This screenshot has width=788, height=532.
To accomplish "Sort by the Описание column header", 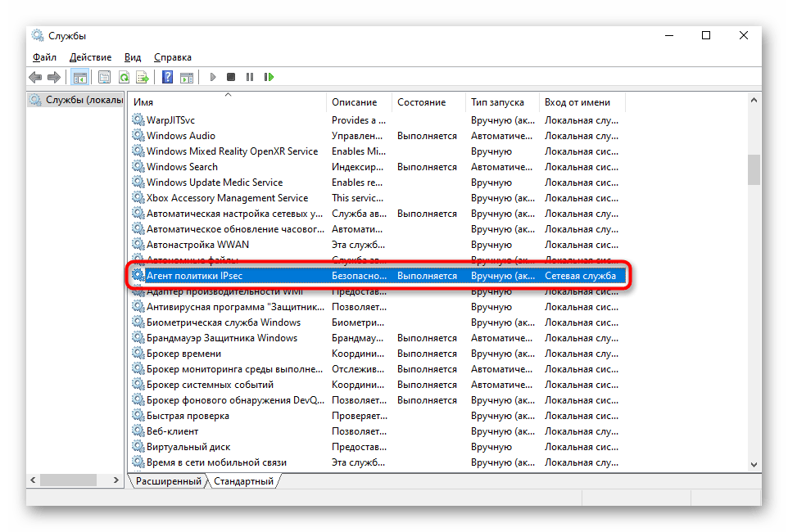I will click(x=359, y=102).
